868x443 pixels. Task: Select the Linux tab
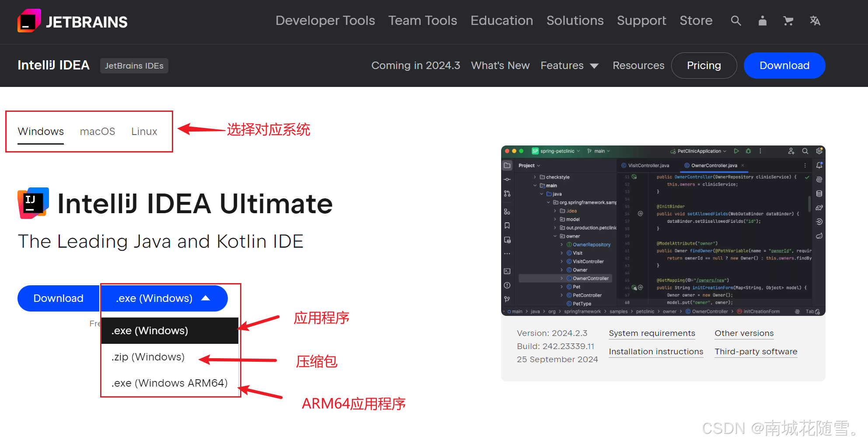(144, 132)
